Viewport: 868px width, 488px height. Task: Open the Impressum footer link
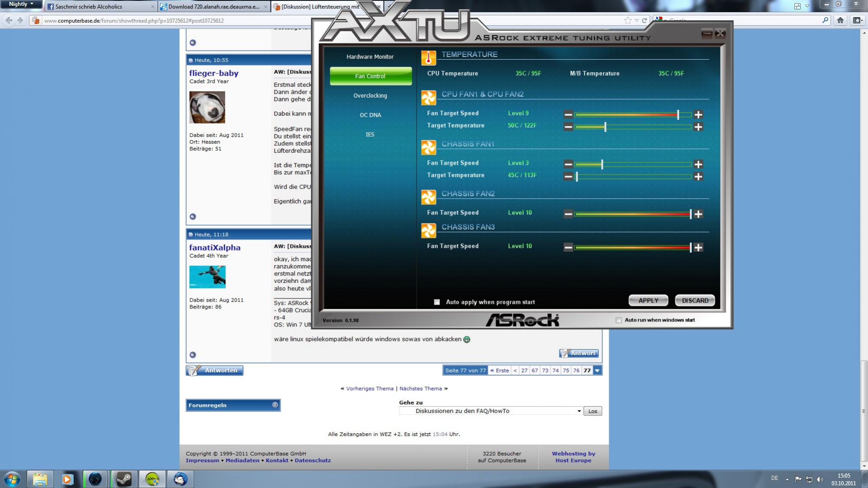pos(202,460)
